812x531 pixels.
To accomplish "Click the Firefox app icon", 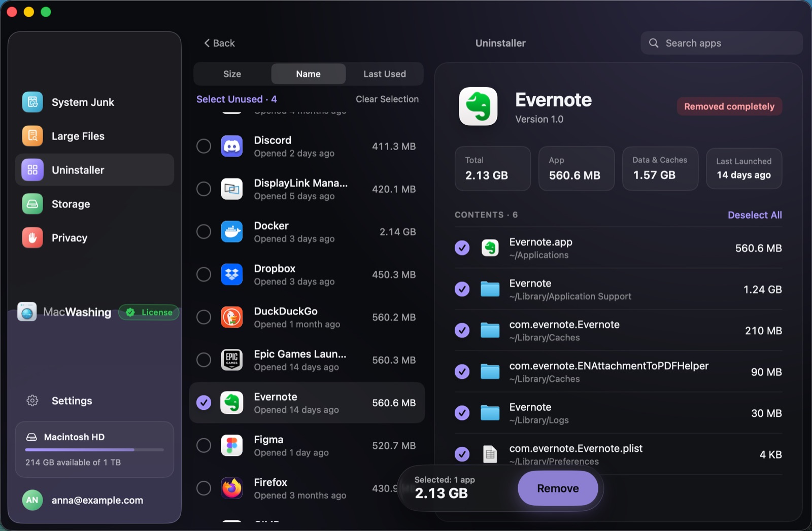I will pyautogui.click(x=232, y=488).
